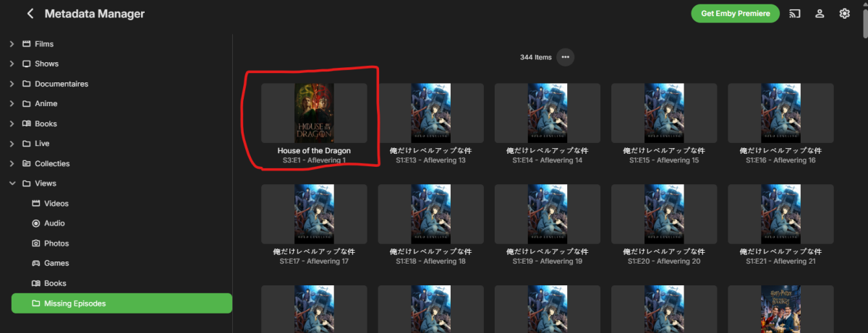Open the S1:E19 Aflevering 19 poster
The image size is (868, 333).
click(548, 214)
